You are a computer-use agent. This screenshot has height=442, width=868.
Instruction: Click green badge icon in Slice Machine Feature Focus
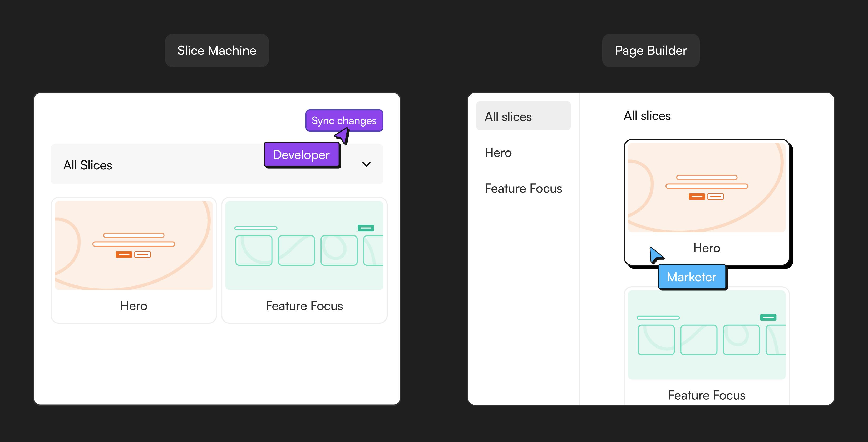(366, 228)
